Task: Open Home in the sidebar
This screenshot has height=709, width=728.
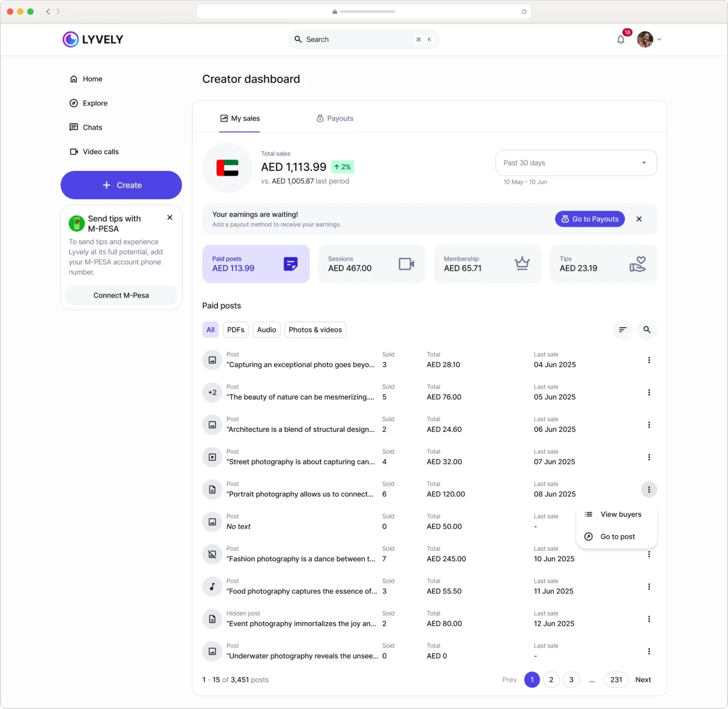Action: pyautogui.click(x=86, y=79)
